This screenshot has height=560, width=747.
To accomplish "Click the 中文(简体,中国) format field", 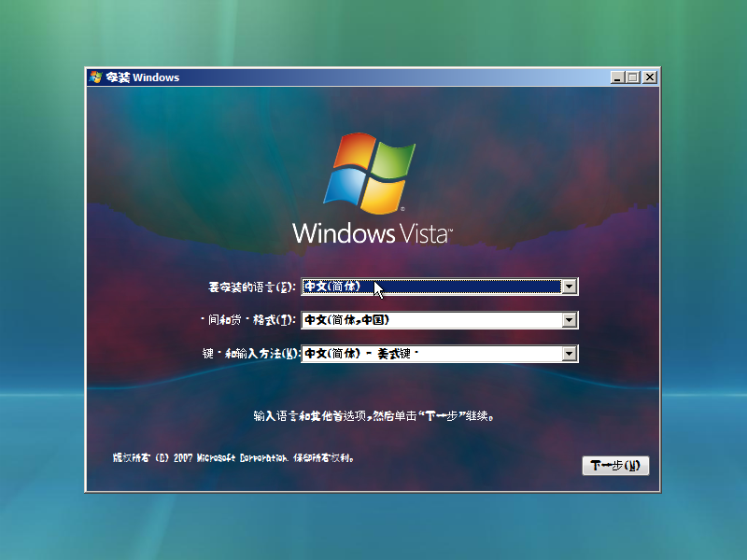I will pos(430,320).
